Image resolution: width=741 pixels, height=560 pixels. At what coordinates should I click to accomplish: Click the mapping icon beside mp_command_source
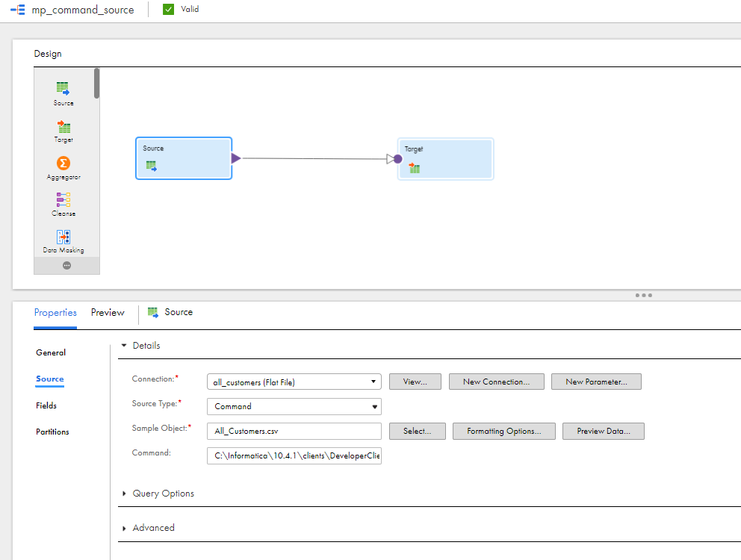pos(18,10)
